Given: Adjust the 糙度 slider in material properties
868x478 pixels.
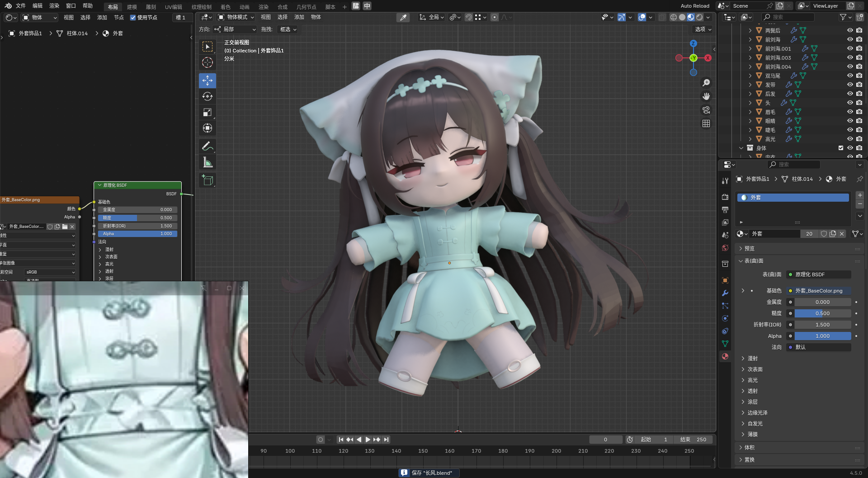Looking at the screenshot, I should pos(822,313).
